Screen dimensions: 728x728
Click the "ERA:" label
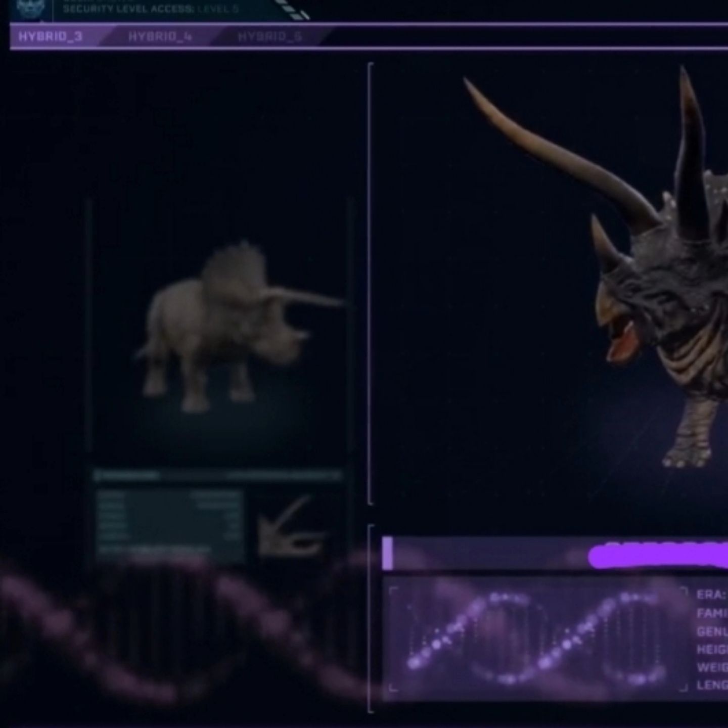pos(711,595)
